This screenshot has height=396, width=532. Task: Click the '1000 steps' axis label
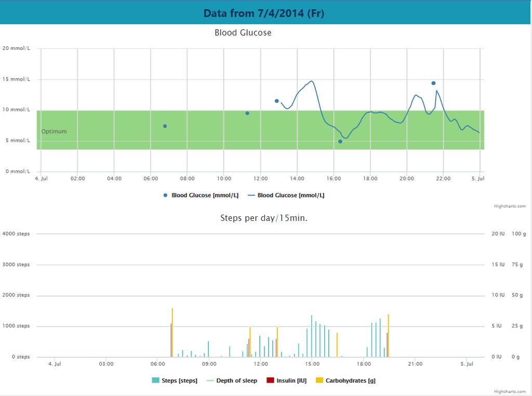[16, 326]
